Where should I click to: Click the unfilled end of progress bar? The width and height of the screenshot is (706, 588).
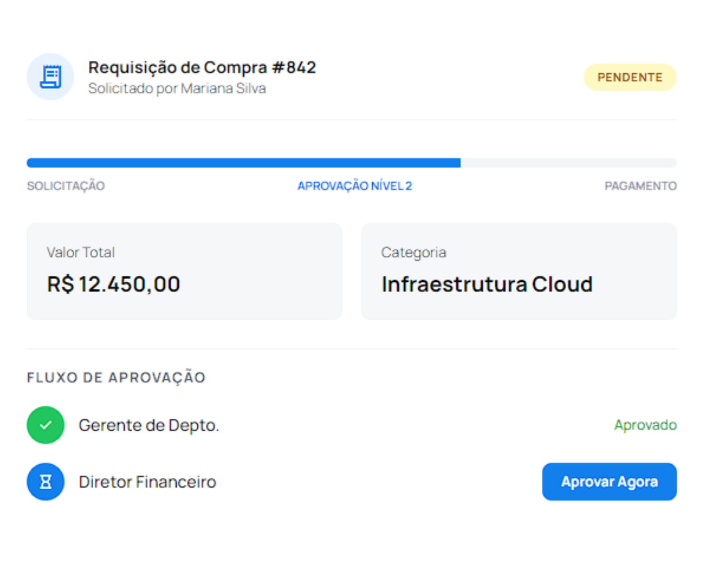click(569, 163)
